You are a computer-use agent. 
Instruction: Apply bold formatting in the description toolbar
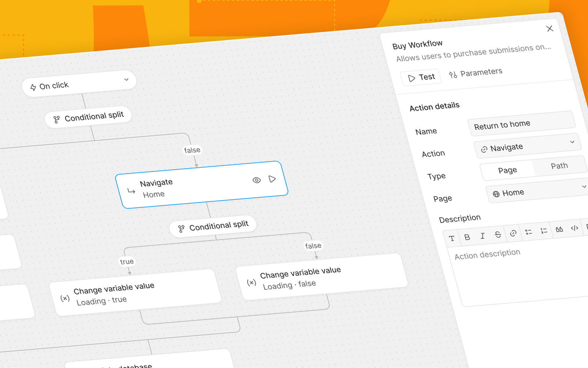pyautogui.click(x=467, y=237)
